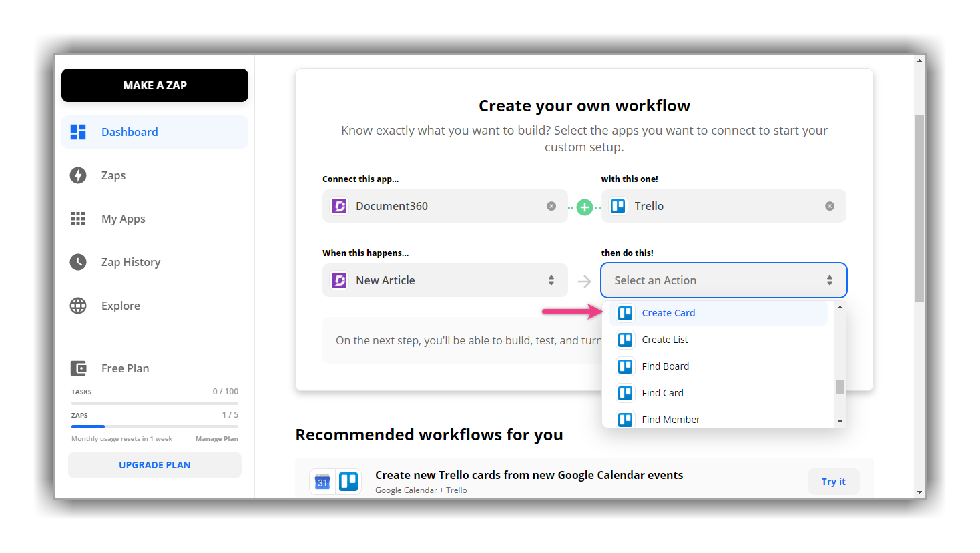Click the page scroll-down arrow
980x553 pixels.
click(919, 492)
